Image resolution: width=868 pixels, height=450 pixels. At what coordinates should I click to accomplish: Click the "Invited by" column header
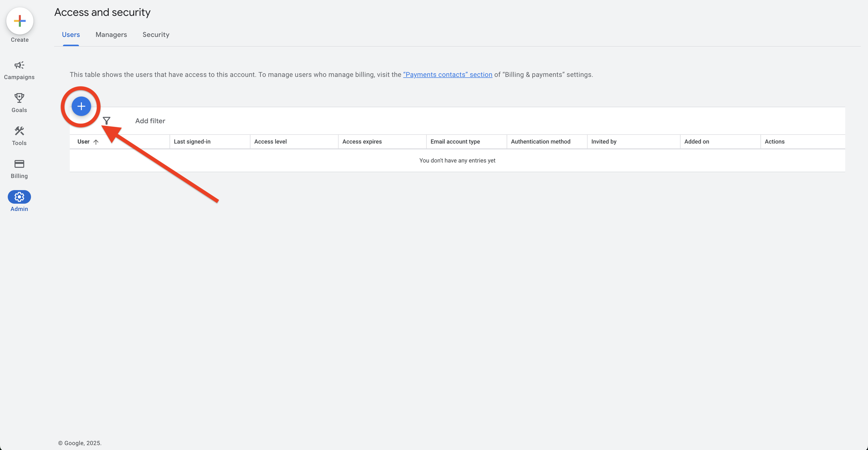tap(604, 141)
